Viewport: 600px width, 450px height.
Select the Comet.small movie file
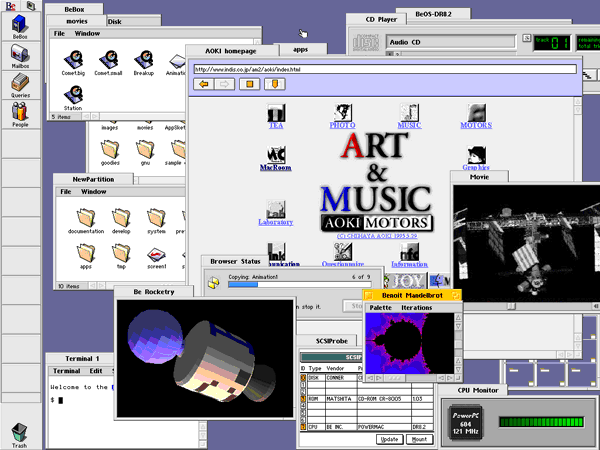pos(108,63)
